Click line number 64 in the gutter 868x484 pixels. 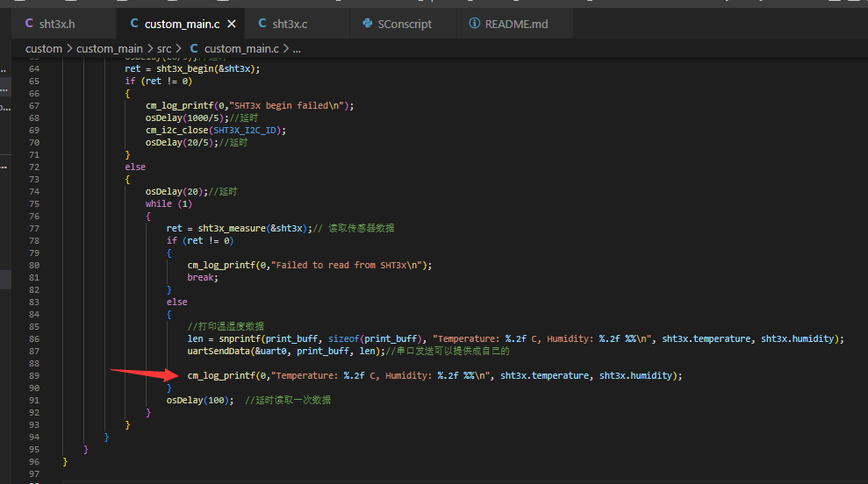point(34,68)
